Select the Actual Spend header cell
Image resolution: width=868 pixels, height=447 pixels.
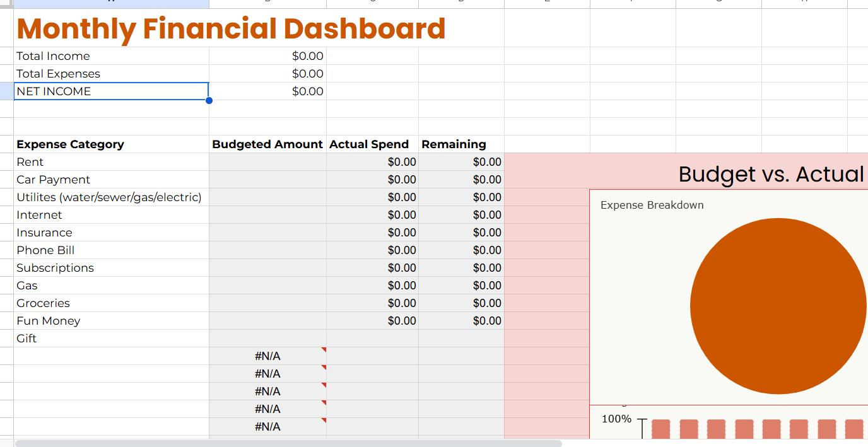click(372, 144)
